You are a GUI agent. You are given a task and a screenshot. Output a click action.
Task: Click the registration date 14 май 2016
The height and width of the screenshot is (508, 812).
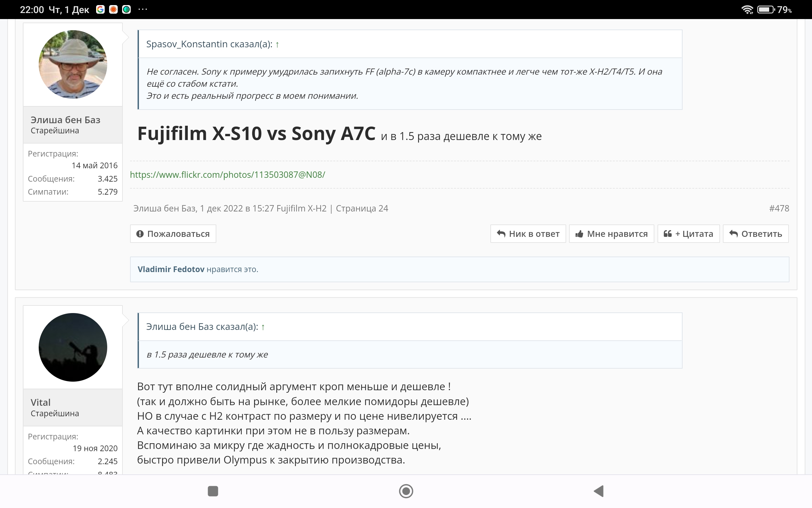[95, 166]
